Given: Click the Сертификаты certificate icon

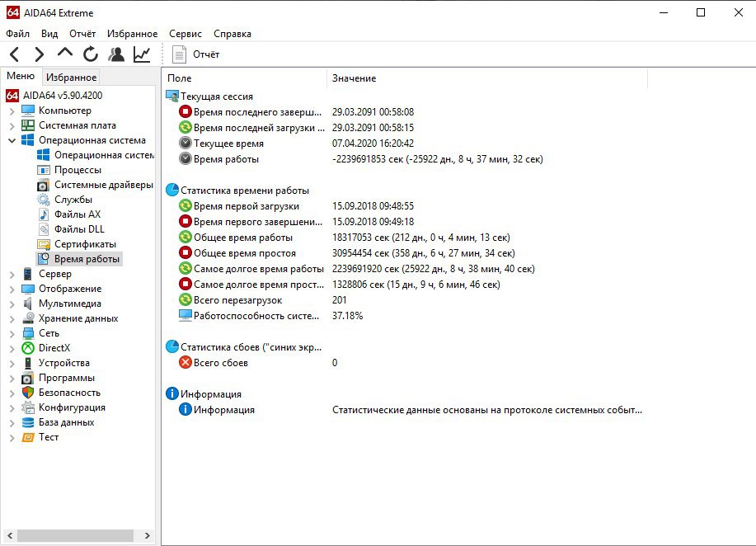Looking at the screenshot, I should (x=44, y=244).
